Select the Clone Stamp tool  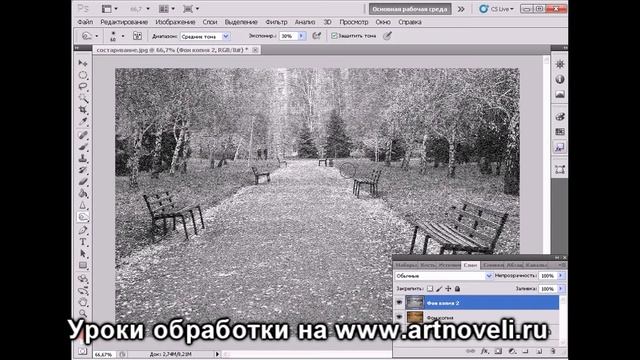[83, 158]
